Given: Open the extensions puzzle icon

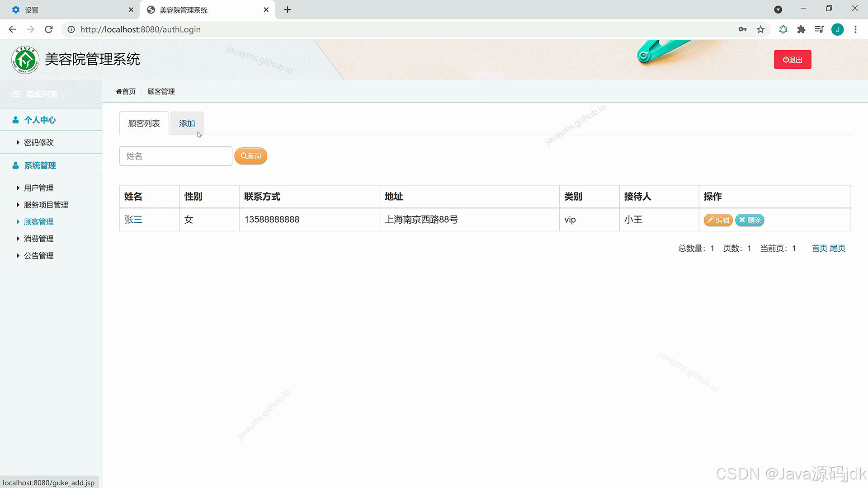Looking at the screenshot, I should (x=801, y=29).
